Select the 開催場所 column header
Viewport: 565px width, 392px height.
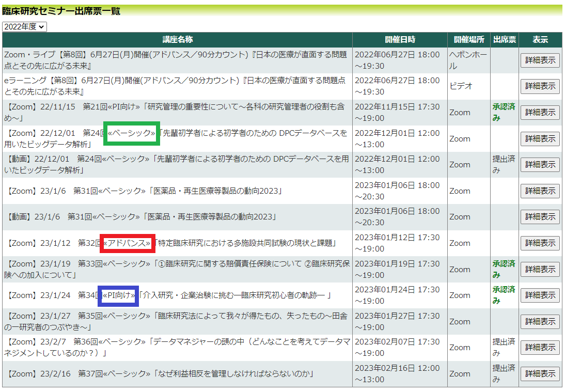click(468, 40)
